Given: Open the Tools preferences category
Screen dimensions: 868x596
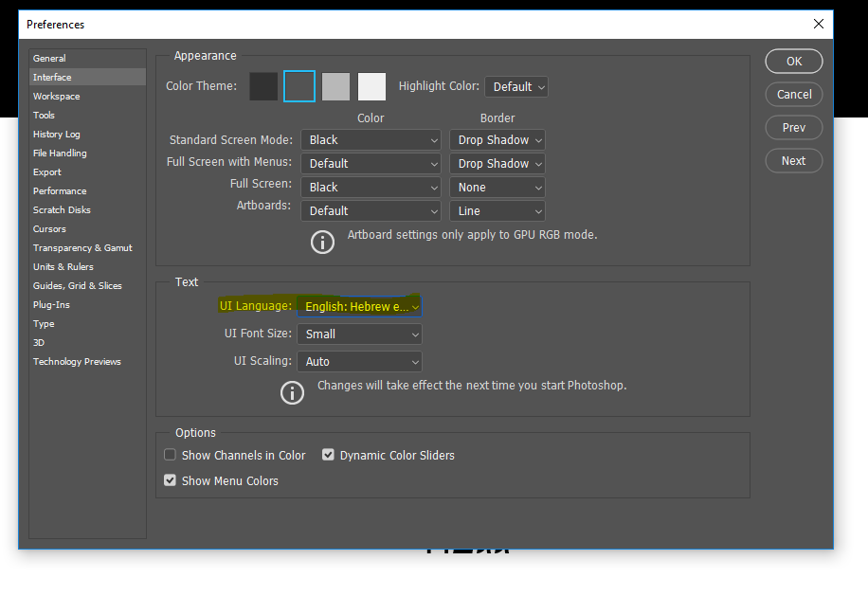Looking at the screenshot, I should click(x=87, y=115).
